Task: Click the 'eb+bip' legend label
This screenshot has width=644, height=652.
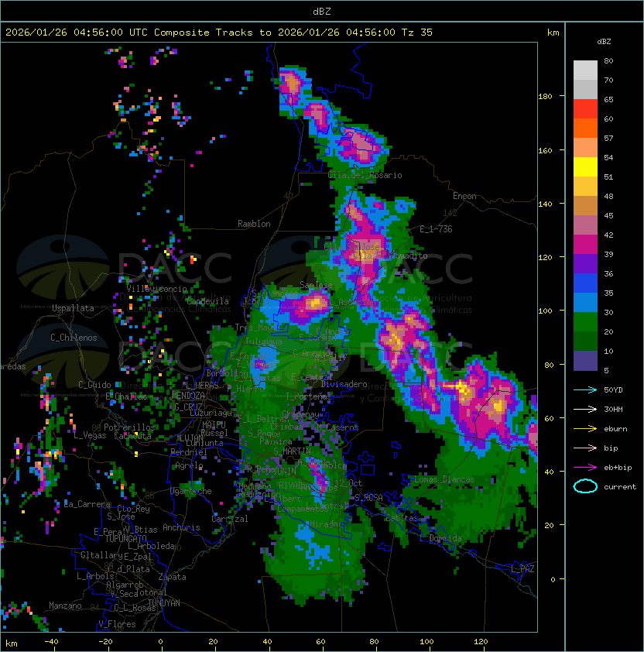Action: point(618,468)
